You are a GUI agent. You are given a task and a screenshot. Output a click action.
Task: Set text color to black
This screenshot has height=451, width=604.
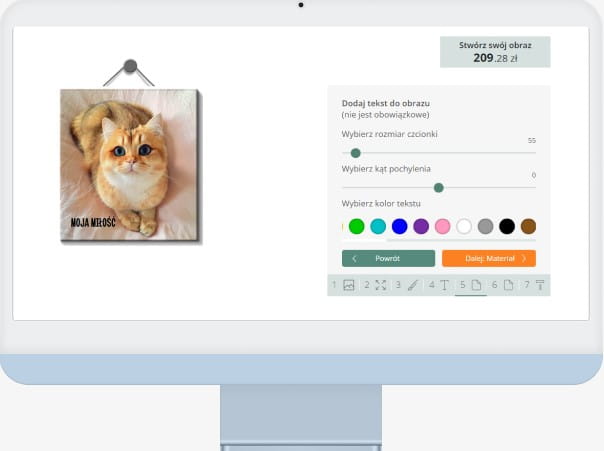(x=507, y=226)
